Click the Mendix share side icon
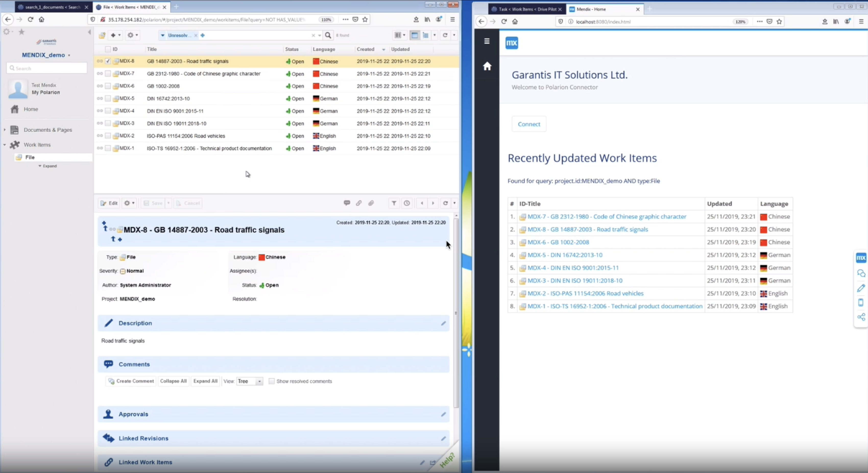 [861, 317]
